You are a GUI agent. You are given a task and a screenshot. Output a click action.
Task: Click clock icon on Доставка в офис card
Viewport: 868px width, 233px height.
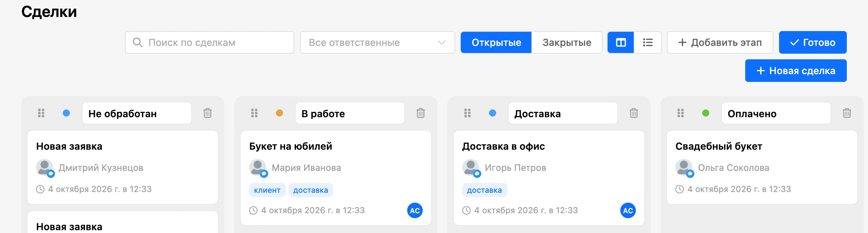466,210
